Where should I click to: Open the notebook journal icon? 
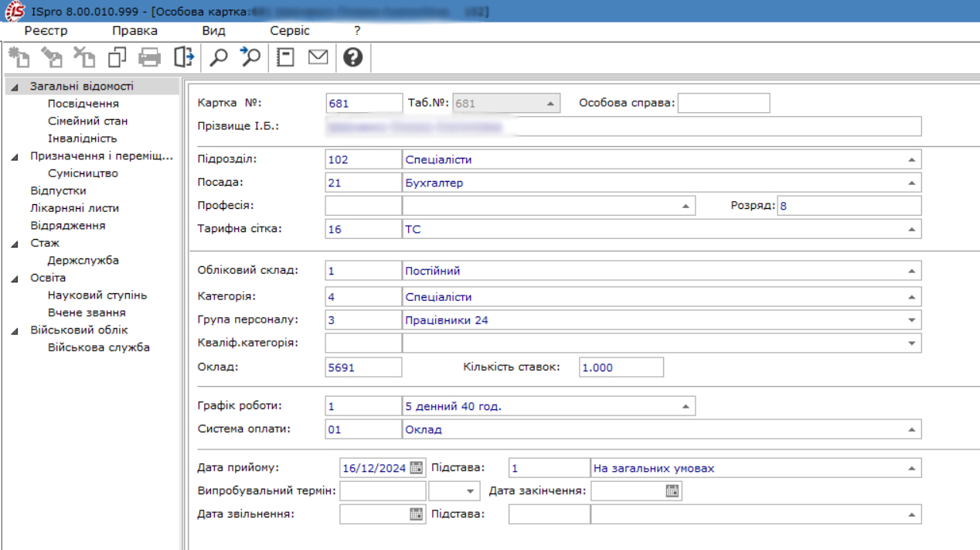point(285,57)
